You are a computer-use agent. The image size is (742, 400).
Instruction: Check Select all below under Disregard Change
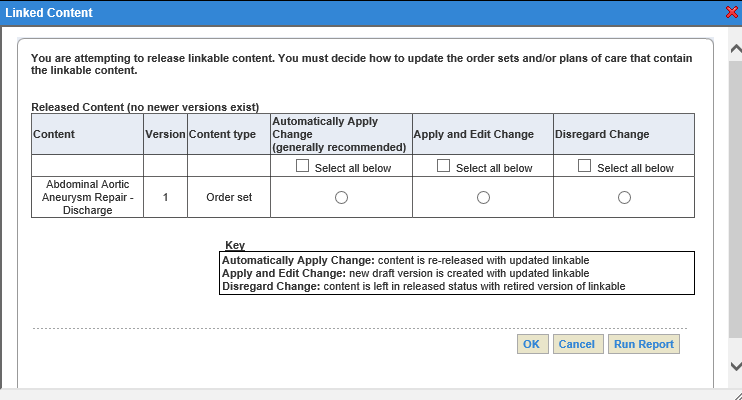point(584,166)
